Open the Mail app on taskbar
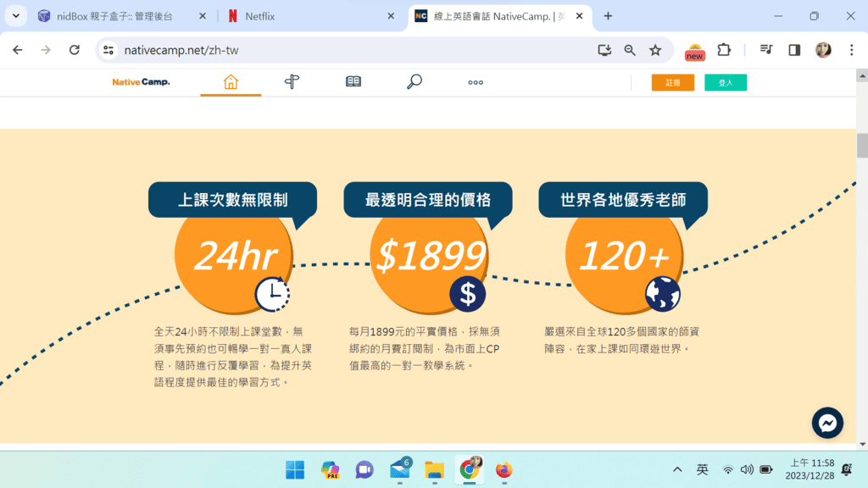This screenshot has width=868, height=488. pos(400,469)
